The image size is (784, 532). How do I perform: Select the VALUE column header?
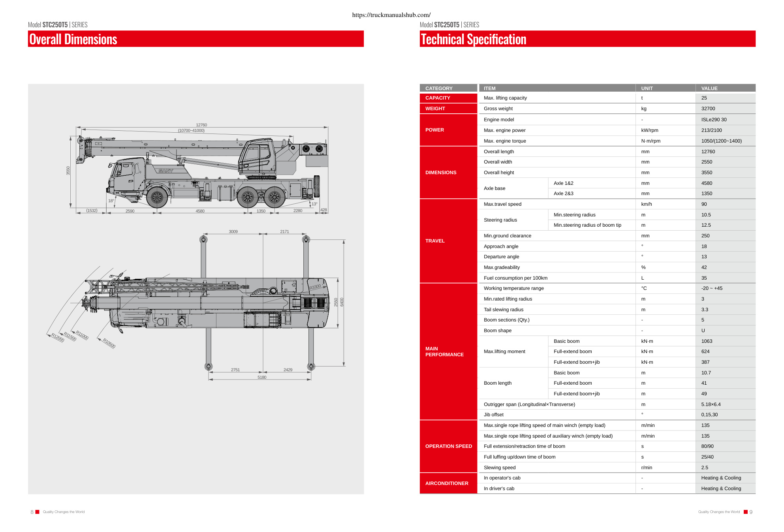[x=726, y=88]
